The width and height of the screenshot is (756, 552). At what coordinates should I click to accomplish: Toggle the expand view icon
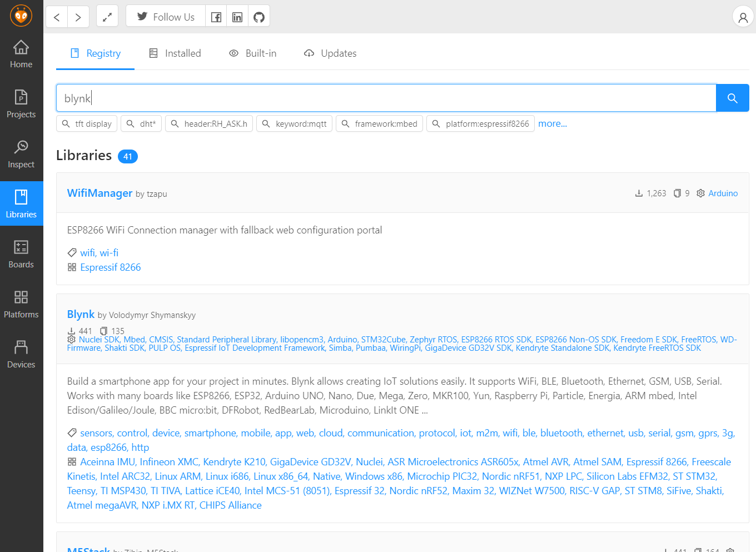107,17
